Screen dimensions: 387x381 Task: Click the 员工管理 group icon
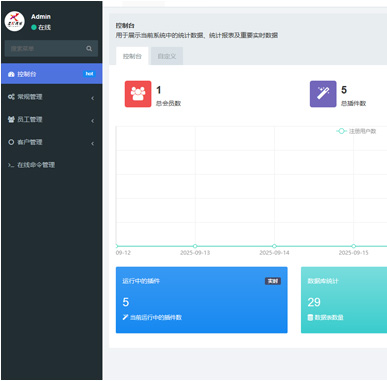click(x=11, y=119)
